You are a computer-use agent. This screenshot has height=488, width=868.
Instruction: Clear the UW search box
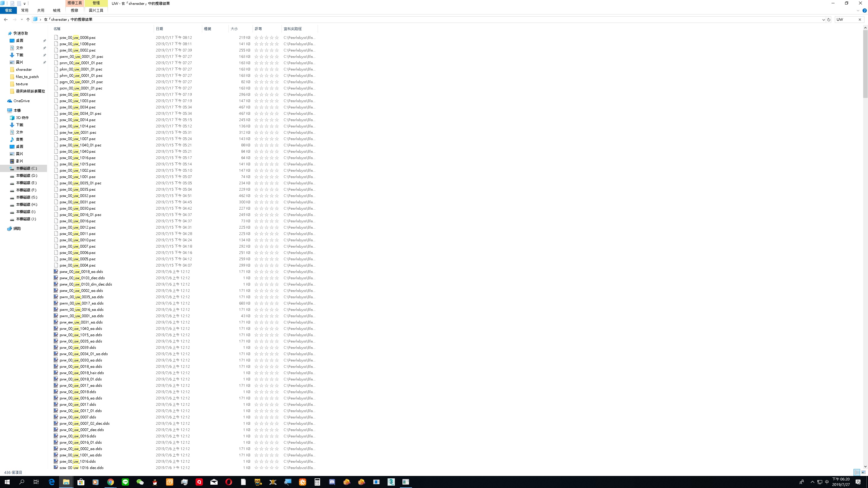point(860,20)
